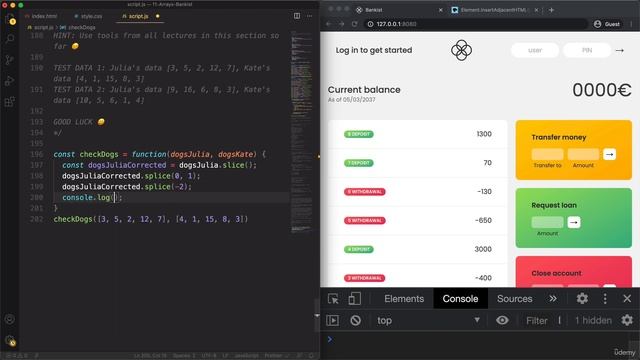
Task: Click the 0000€ balance value
Action: tap(602, 90)
